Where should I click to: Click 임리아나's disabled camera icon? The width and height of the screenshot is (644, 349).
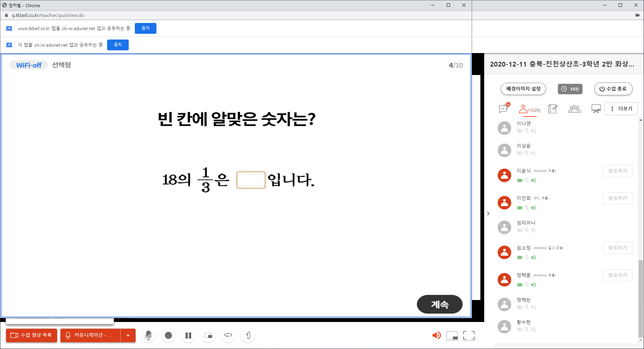point(520,230)
